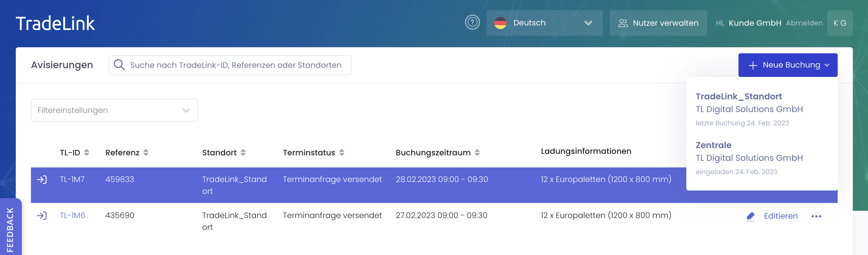Image resolution: width=868 pixels, height=255 pixels.
Task: Click the help question mark icon
Action: coord(472,22)
